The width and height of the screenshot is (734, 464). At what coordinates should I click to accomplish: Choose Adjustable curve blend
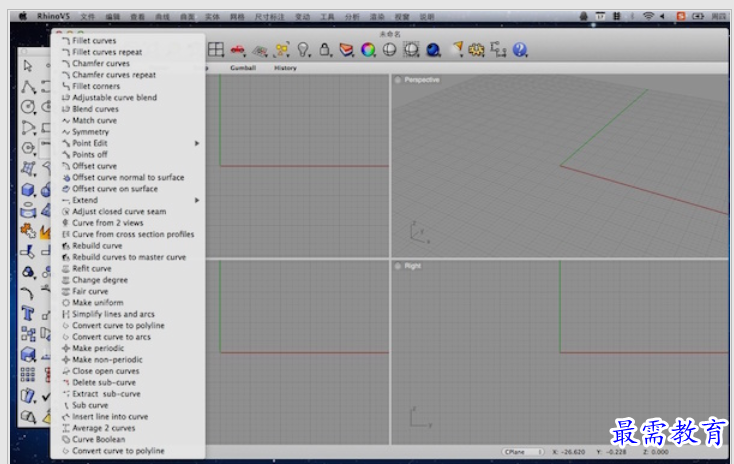click(115, 98)
